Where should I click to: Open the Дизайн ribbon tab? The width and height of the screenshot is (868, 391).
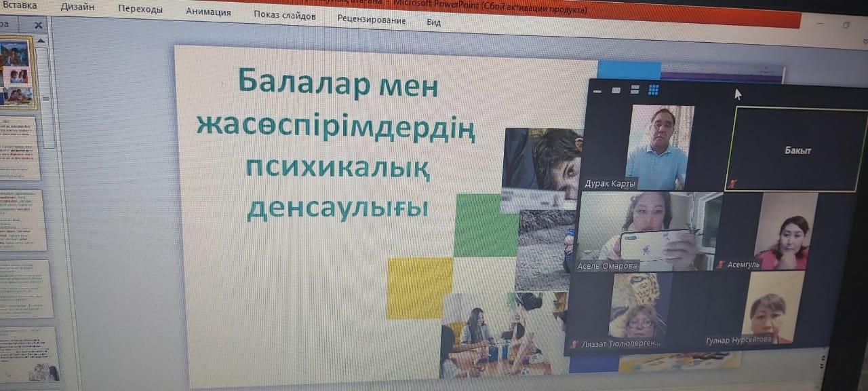pyautogui.click(x=77, y=7)
